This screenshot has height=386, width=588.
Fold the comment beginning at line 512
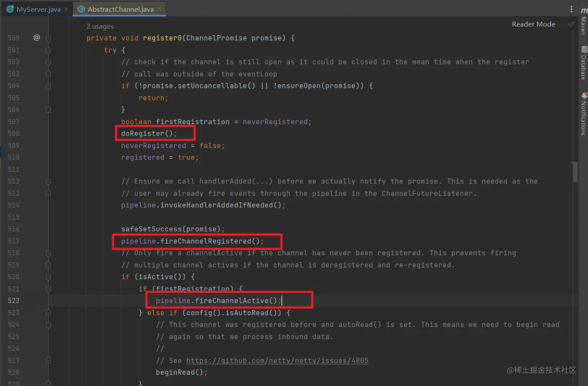click(x=48, y=181)
